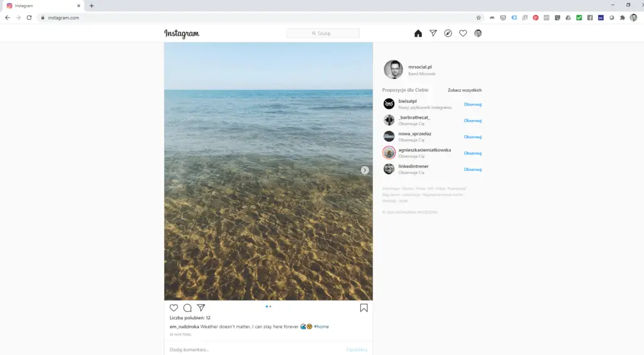Save post with bookmark icon
The width and height of the screenshot is (644, 355).
364,308
